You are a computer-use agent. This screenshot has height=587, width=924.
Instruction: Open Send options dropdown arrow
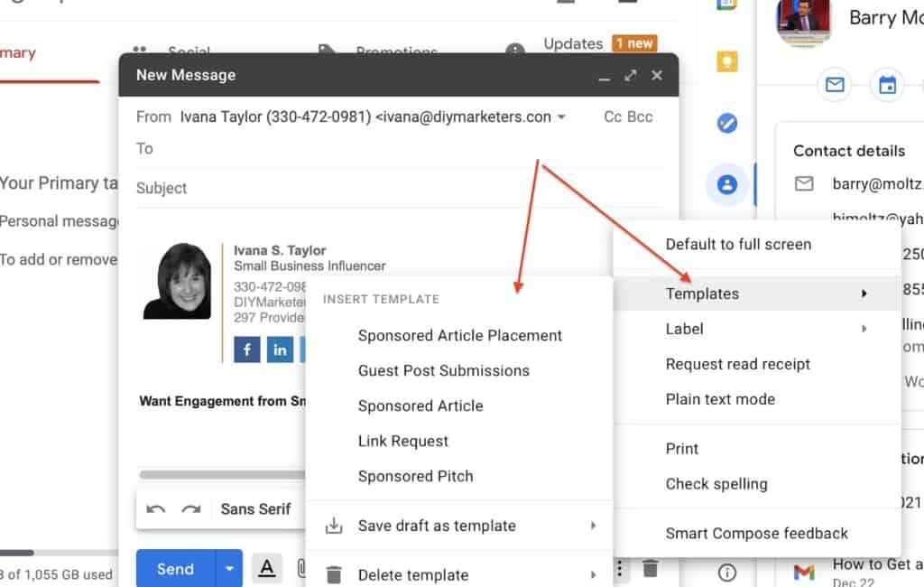[229, 569]
